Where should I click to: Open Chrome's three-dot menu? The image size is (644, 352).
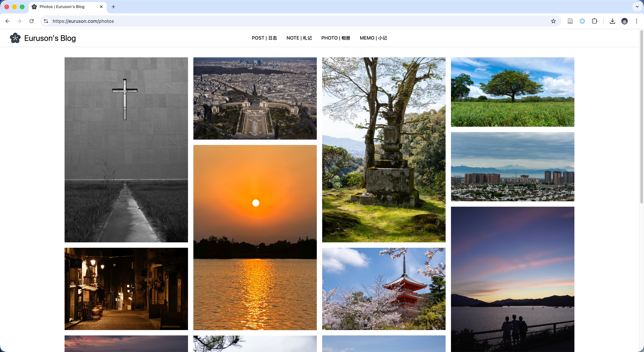tap(636, 21)
